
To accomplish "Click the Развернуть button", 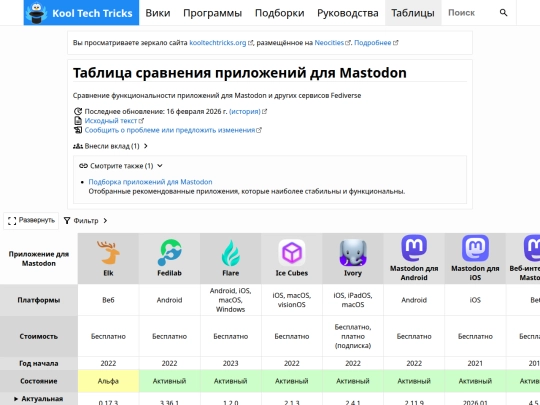I will (x=31, y=221).
